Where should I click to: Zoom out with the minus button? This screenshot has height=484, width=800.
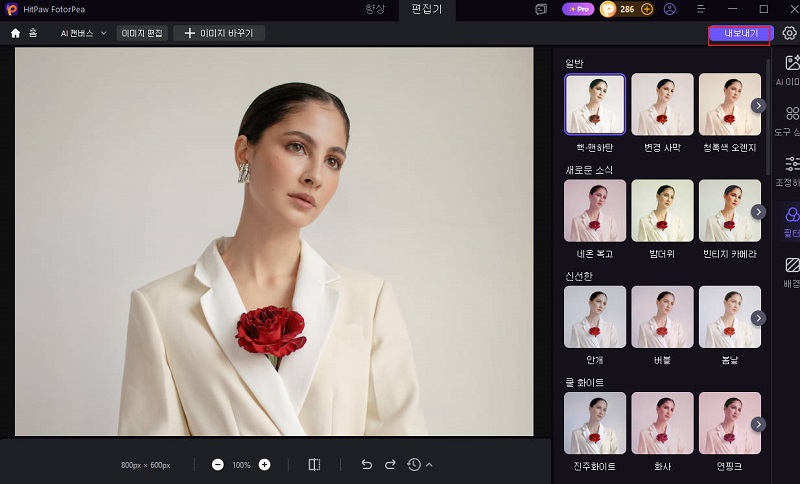coord(218,465)
